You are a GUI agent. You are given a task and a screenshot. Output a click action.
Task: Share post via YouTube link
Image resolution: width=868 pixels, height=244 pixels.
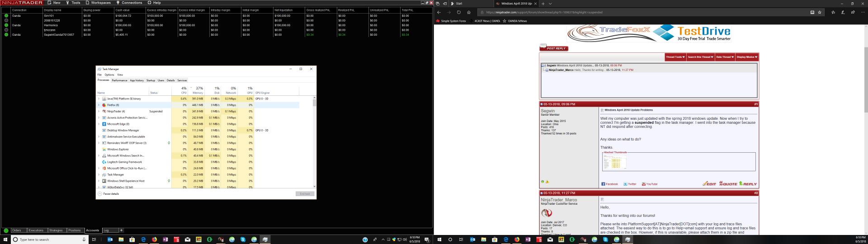649,184
